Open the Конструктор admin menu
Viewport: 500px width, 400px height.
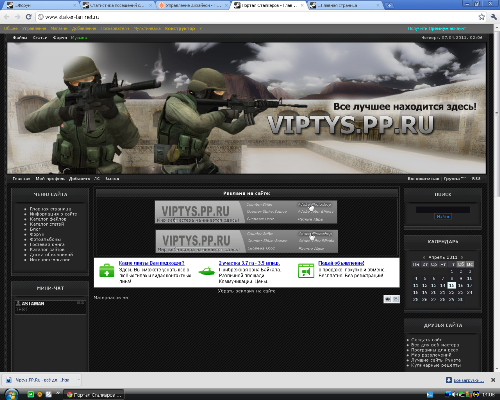point(180,29)
